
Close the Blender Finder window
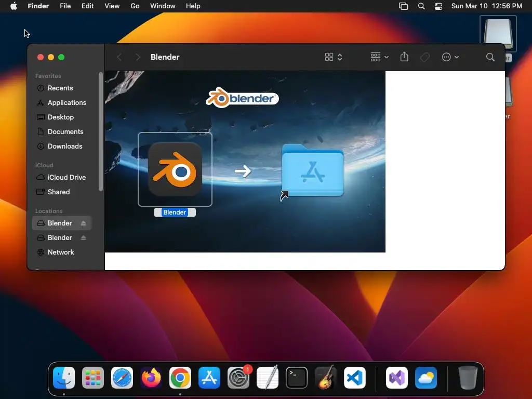[x=41, y=57]
